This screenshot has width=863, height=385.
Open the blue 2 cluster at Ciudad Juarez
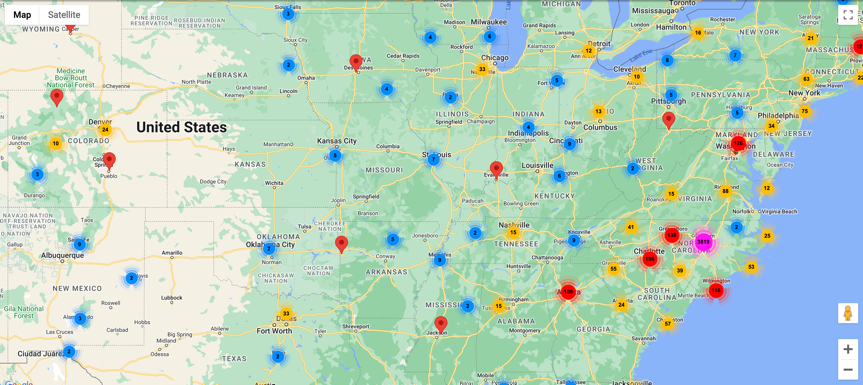tap(68, 351)
